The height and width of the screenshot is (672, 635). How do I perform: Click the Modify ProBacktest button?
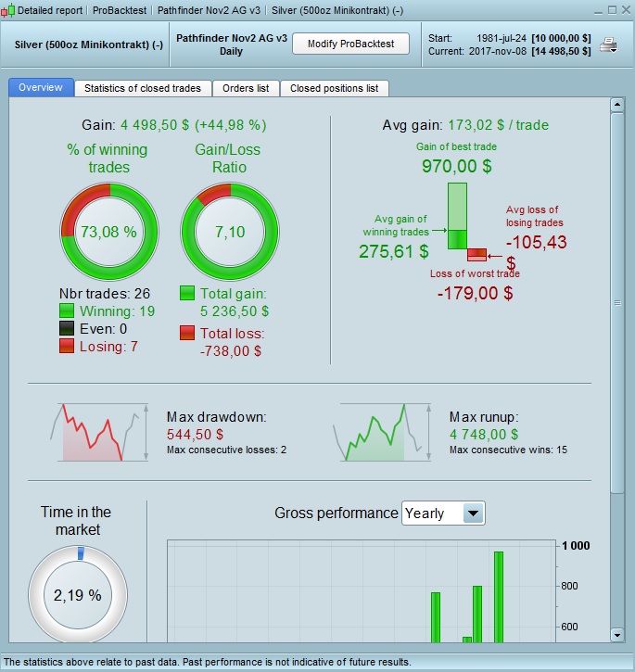click(350, 44)
